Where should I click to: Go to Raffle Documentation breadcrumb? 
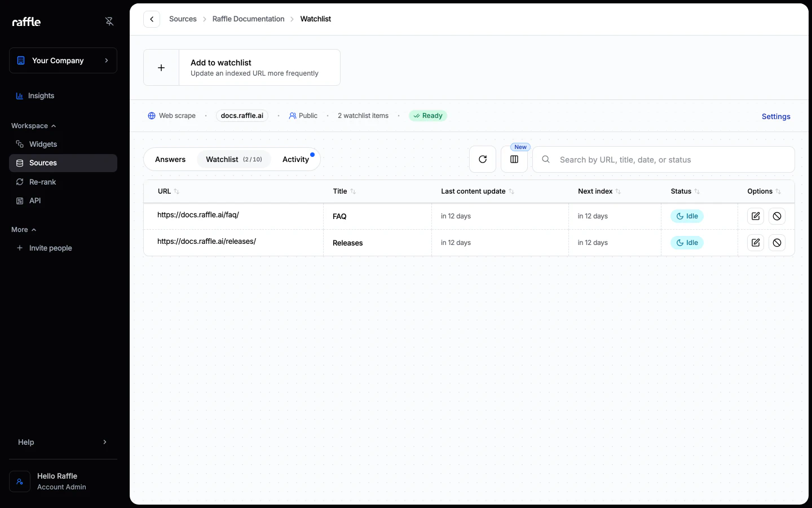click(x=248, y=19)
